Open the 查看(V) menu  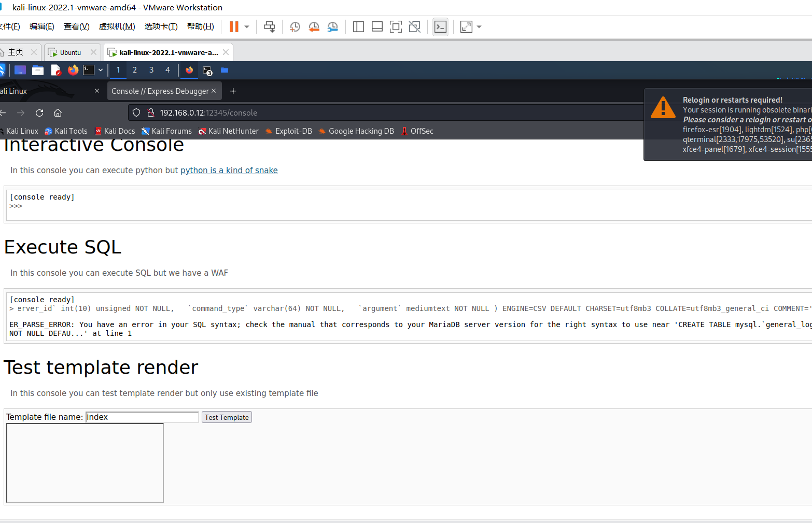(x=76, y=26)
